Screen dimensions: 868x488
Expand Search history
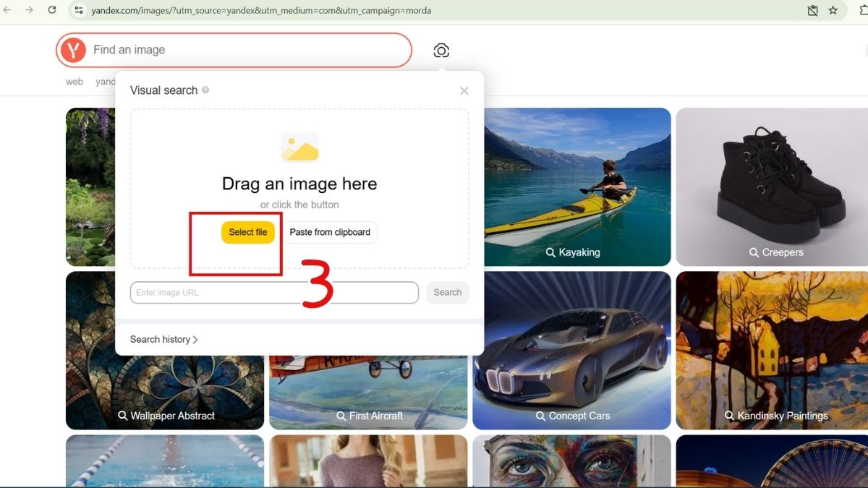163,339
